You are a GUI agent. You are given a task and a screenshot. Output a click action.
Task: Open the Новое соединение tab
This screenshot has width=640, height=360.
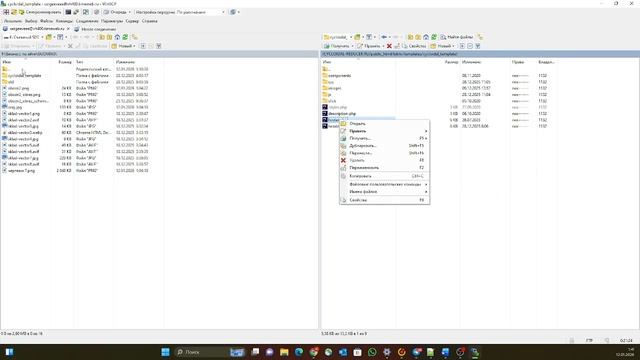point(95,29)
